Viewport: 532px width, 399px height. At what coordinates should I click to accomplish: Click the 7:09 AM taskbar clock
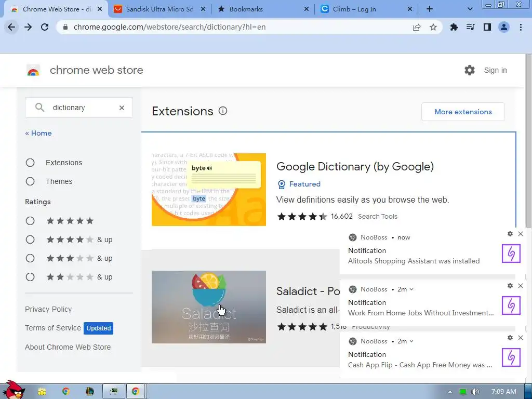[504, 392]
